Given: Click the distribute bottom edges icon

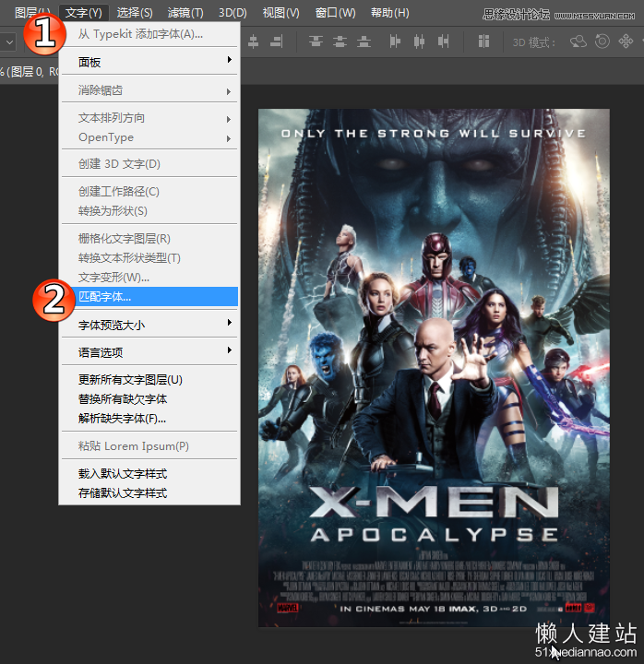Looking at the screenshot, I should pyautogui.click(x=364, y=41).
